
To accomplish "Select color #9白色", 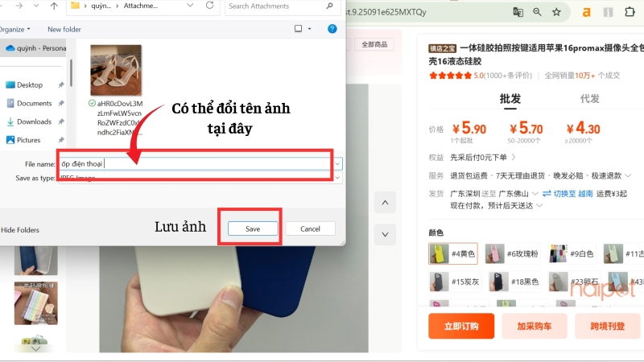I will (x=572, y=253).
